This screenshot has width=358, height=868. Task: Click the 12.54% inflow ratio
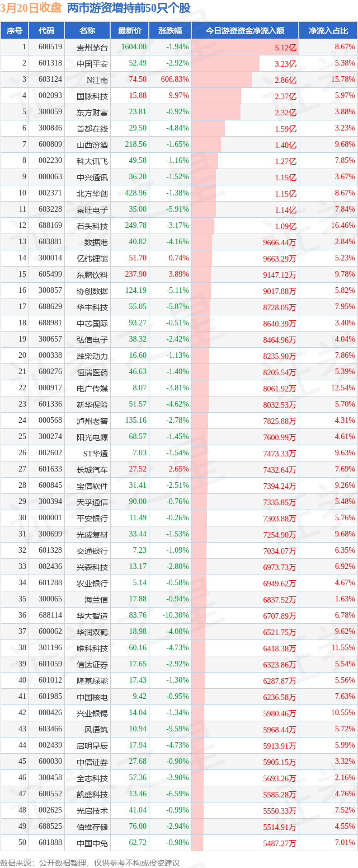point(343,388)
